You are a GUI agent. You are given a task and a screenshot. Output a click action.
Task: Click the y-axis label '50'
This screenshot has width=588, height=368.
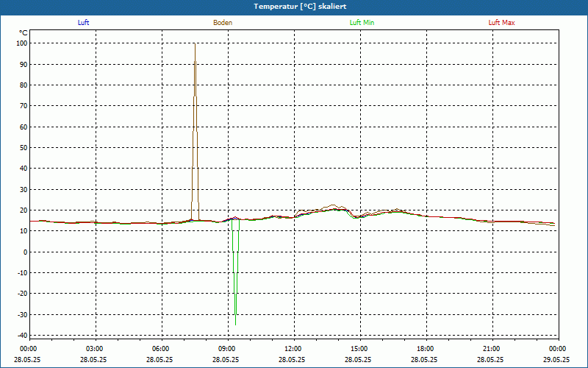(24, 148)
